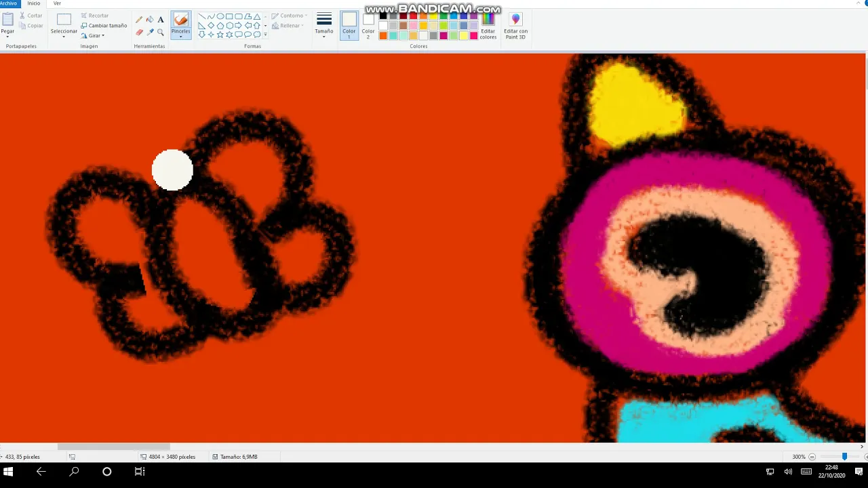Pick the magenta custom color swatch
Image resolution: width=868 pixels, height=488 pixels.
[443, 36]
